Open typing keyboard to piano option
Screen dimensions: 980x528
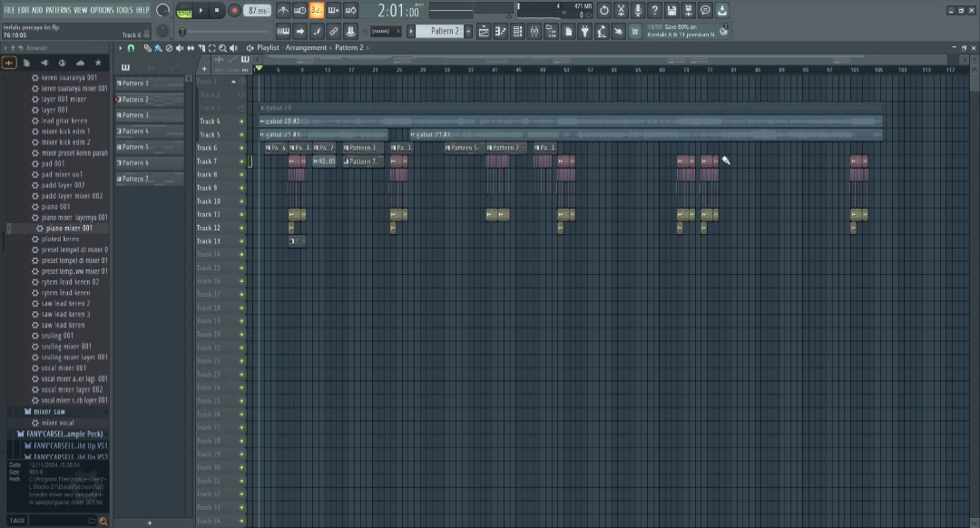coord(283,31)
